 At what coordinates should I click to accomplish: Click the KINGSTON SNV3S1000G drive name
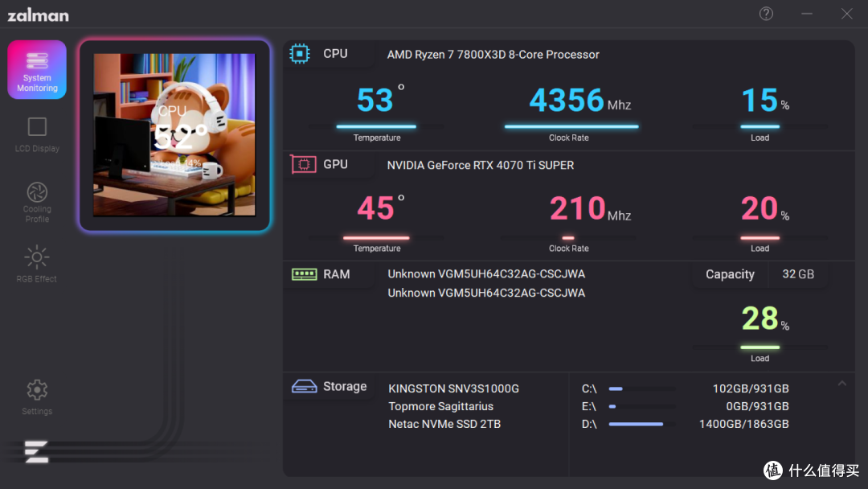point(453,388)
